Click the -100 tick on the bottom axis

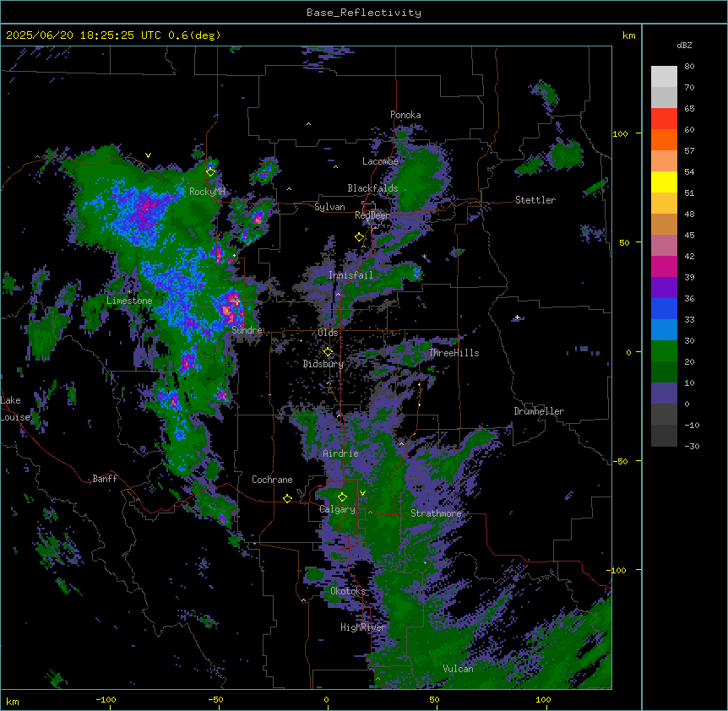(106, 699)
